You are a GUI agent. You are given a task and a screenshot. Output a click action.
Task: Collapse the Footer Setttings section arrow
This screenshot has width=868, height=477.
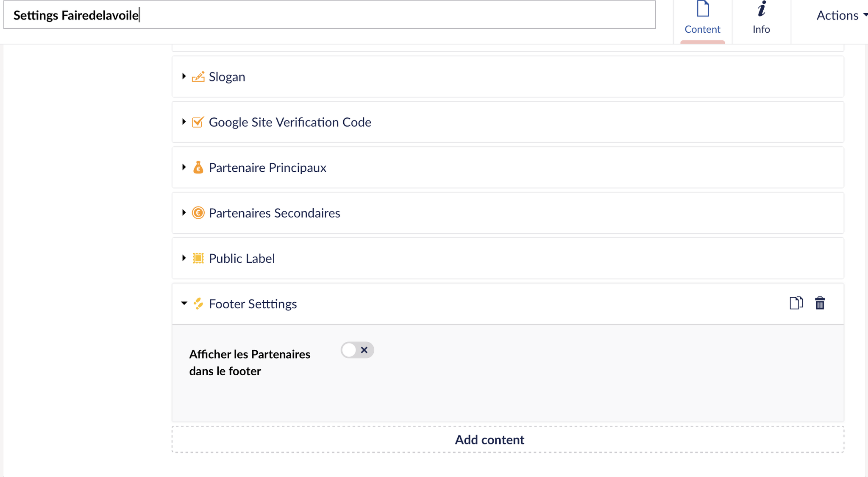184,303
